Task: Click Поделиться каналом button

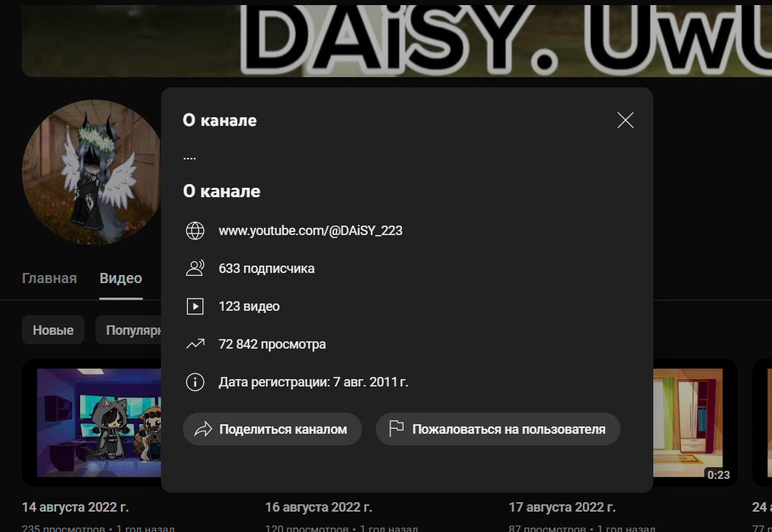Action: (272, 429)
